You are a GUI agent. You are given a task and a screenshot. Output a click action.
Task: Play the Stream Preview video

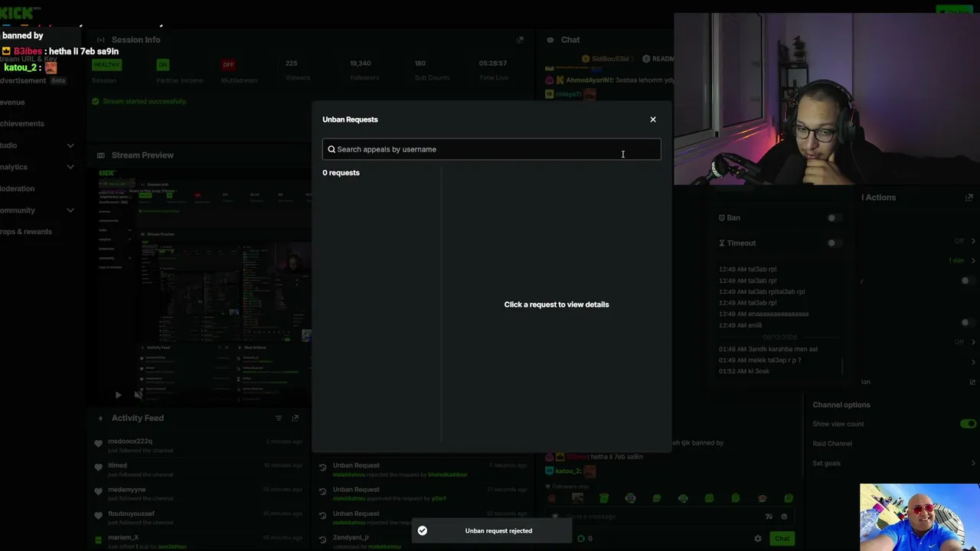pos(118,395)
